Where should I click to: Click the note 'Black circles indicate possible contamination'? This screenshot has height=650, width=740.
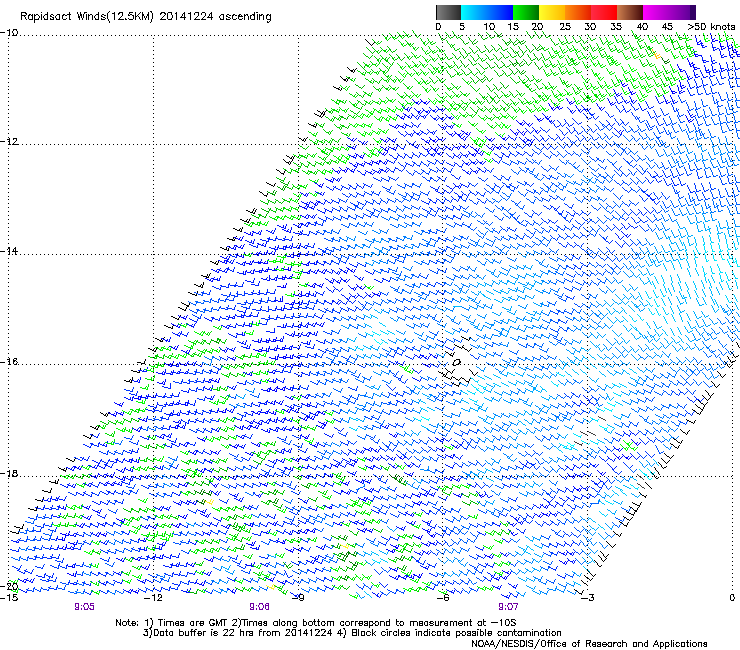click(x=456, y=633)
